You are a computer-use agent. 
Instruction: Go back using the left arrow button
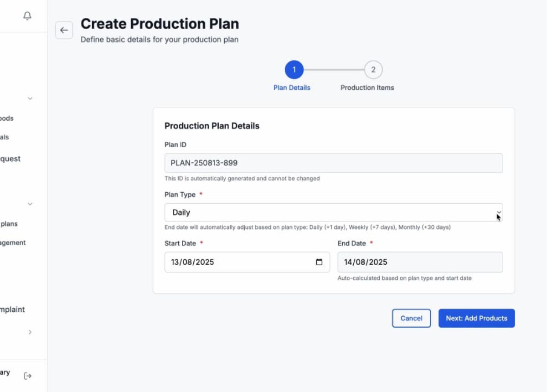64,31
